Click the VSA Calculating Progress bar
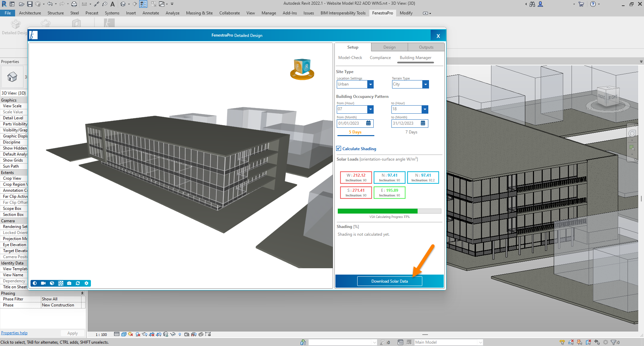The image size is (644, 346). coord(389,211)
